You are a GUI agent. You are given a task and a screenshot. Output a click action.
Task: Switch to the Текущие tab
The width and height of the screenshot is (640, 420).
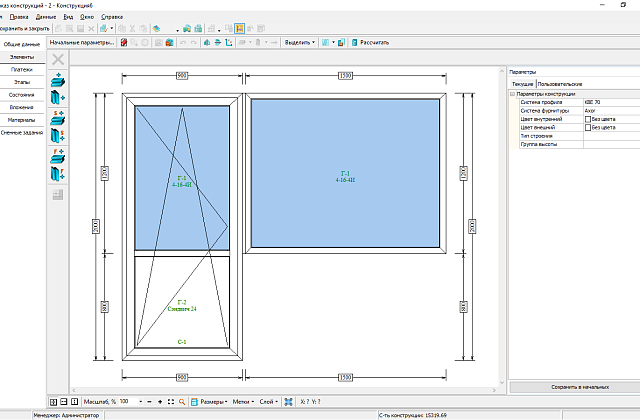tap(522, 84)
